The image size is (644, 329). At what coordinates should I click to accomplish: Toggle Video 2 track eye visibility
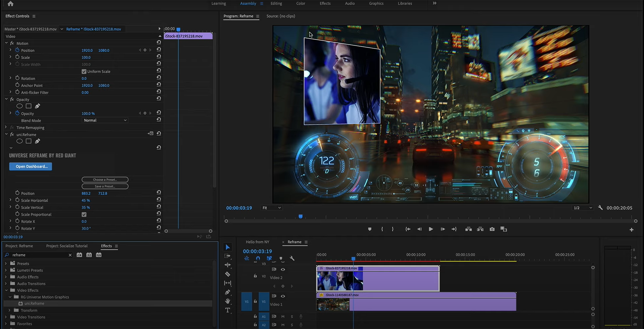tap(283, 269)
